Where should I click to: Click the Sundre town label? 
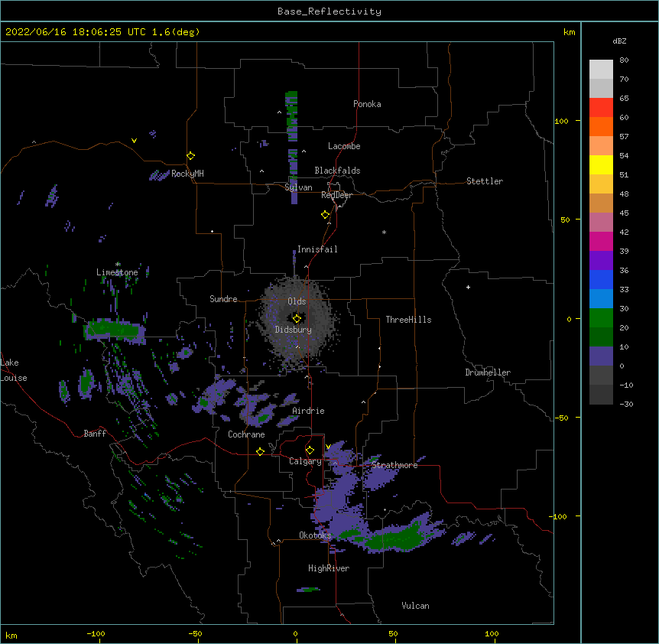[x=223, y=299]
